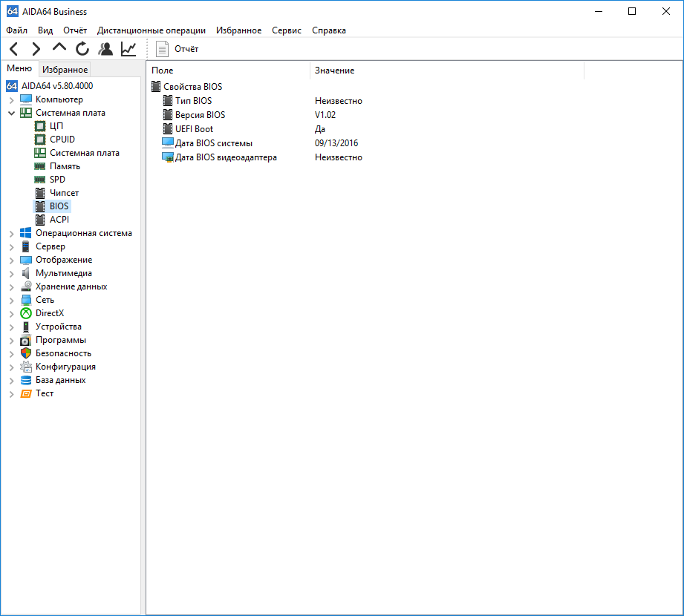Click the Мультимедиа speaker icon
The width and height of the screenshot is (684, 616).
coord(26,273)
